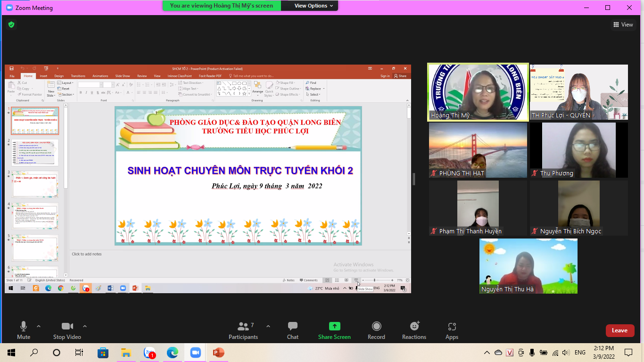Expand the View Options dropdown

(x=314, y=6)
